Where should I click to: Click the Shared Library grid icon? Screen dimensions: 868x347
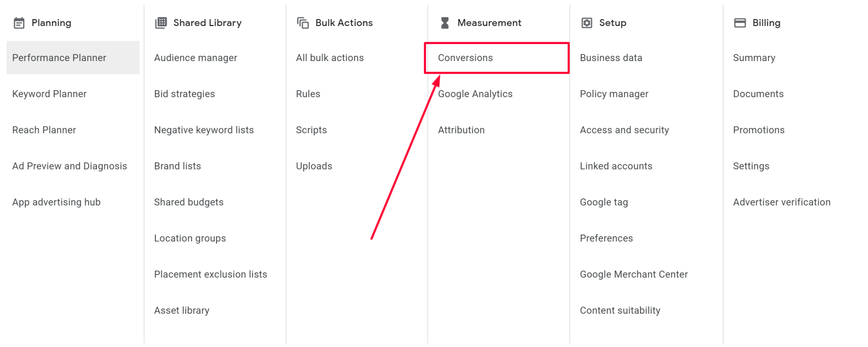click(161, 23)
